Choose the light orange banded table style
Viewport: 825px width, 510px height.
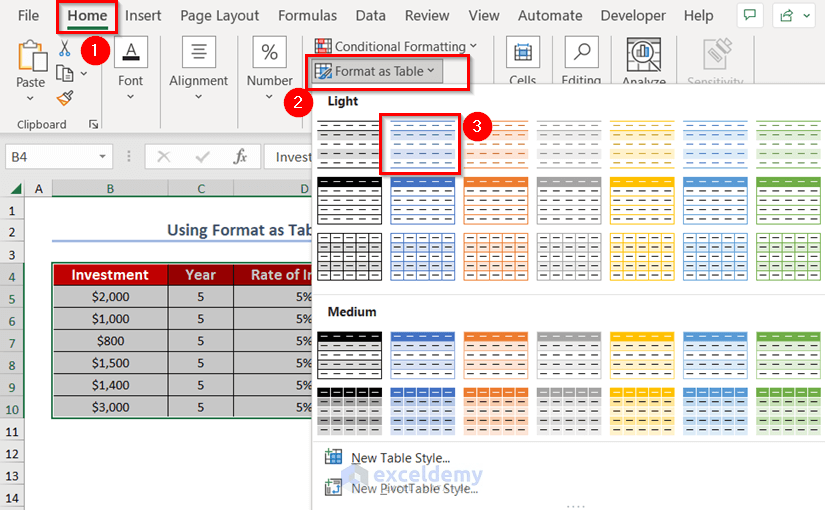click(x=496, y=144)
